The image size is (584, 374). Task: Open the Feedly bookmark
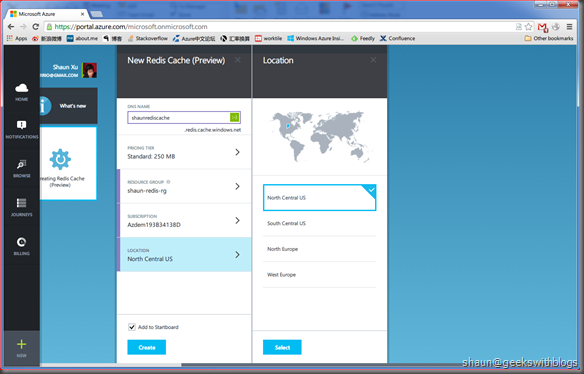[x=363, y=38]
